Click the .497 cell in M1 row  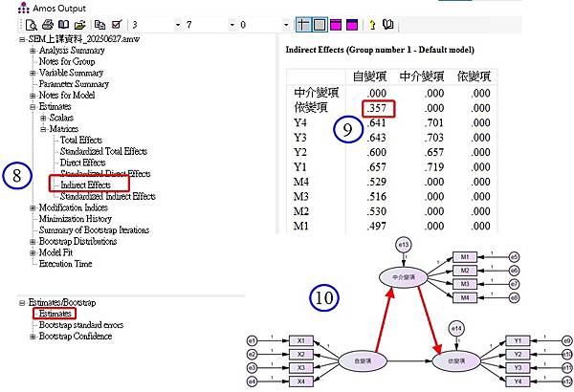click(377, 227)
